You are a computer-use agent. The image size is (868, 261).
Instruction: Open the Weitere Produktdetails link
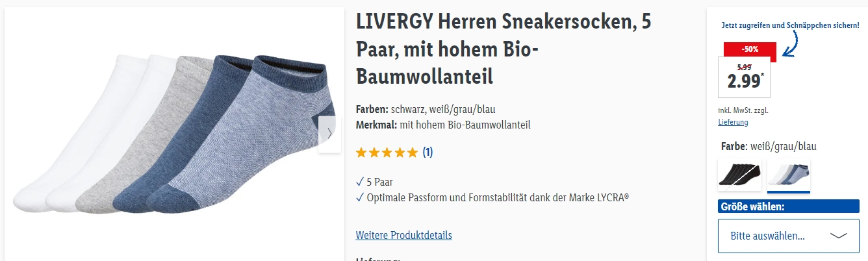[404, 235]
